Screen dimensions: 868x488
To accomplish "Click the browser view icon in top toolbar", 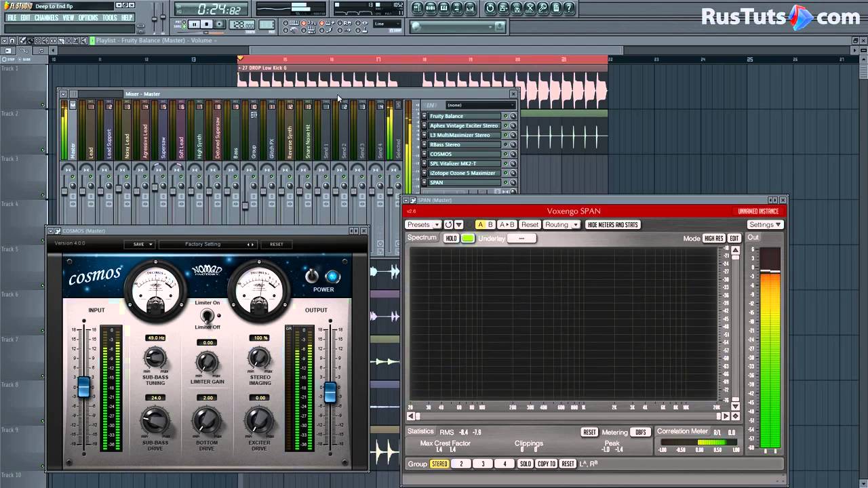I will coord(457,8).
